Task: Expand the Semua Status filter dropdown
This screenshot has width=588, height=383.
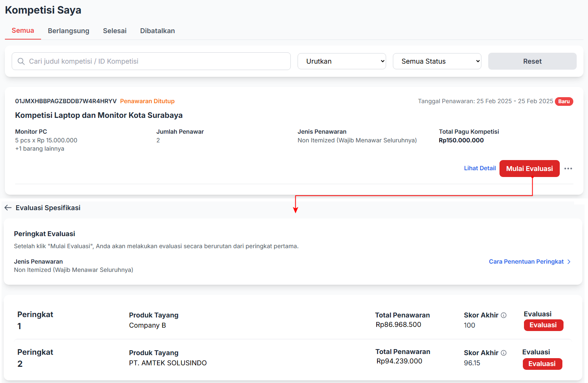Action: (x=437, y=61)
